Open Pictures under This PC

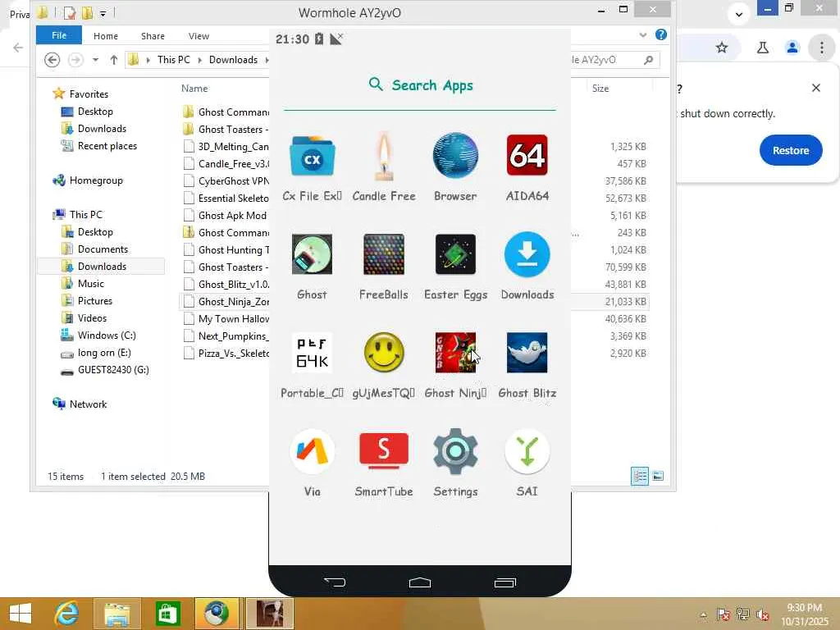click(95, 300)
